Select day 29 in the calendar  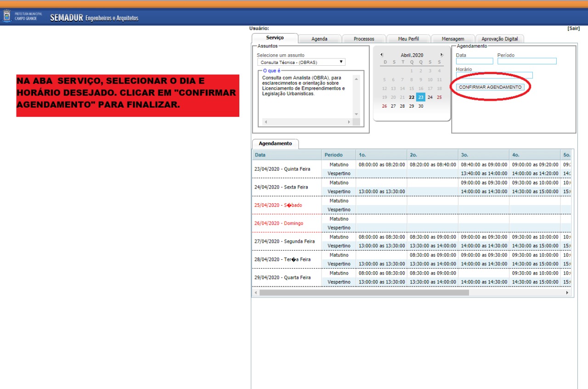[x=412, y=106]
